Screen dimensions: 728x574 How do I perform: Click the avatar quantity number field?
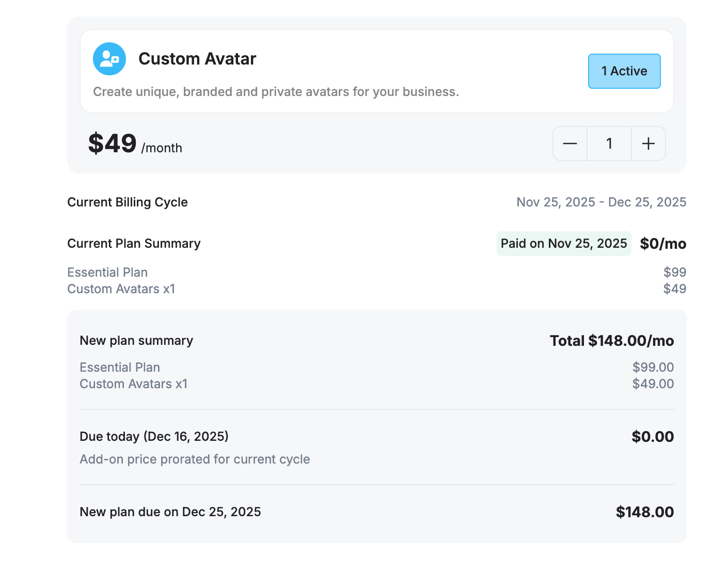(x=609, y=143)
